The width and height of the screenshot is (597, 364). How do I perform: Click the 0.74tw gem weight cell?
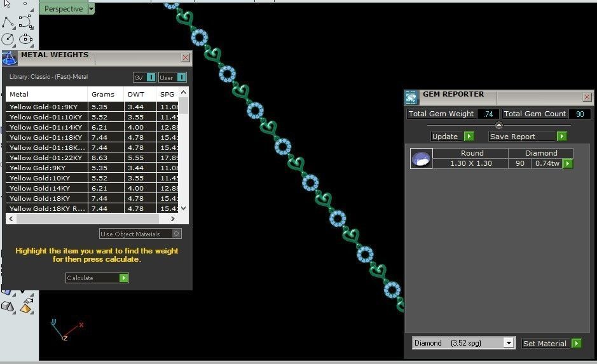click(x=547, y=163)
